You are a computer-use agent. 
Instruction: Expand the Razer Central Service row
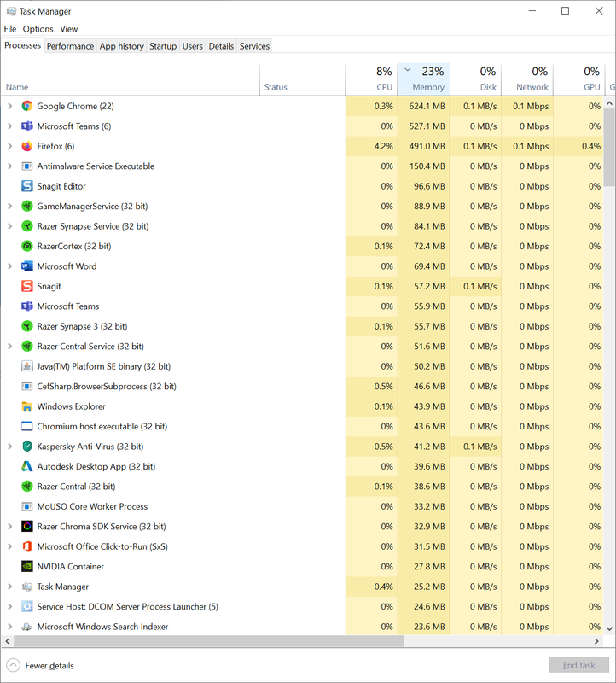[x=10, y=347]
